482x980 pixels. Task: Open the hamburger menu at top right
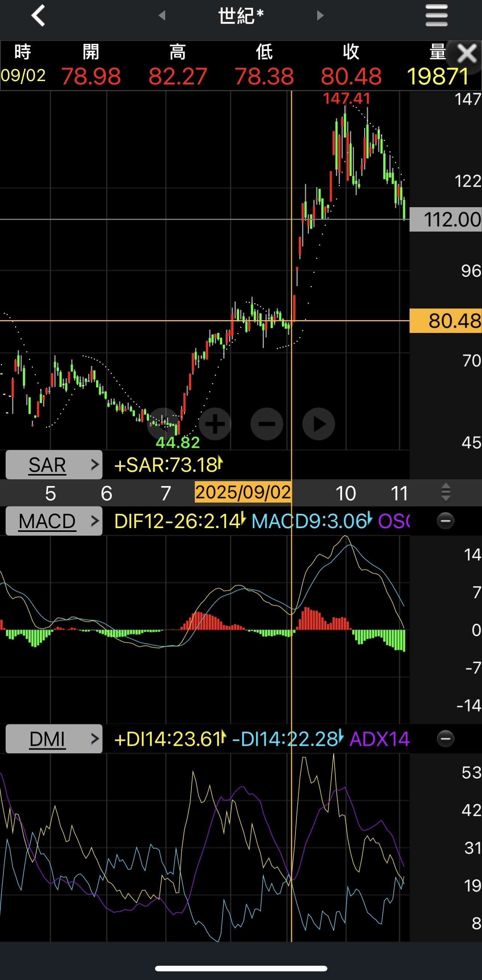click(x=436, y=16)
